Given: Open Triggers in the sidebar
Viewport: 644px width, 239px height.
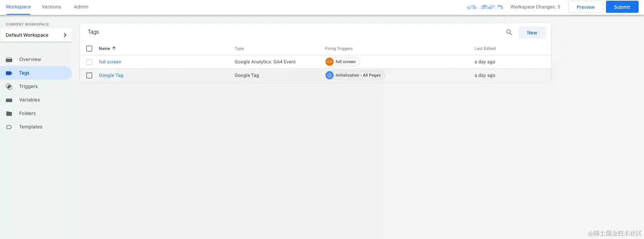Looking at the screenshot, I should point(28,86).
